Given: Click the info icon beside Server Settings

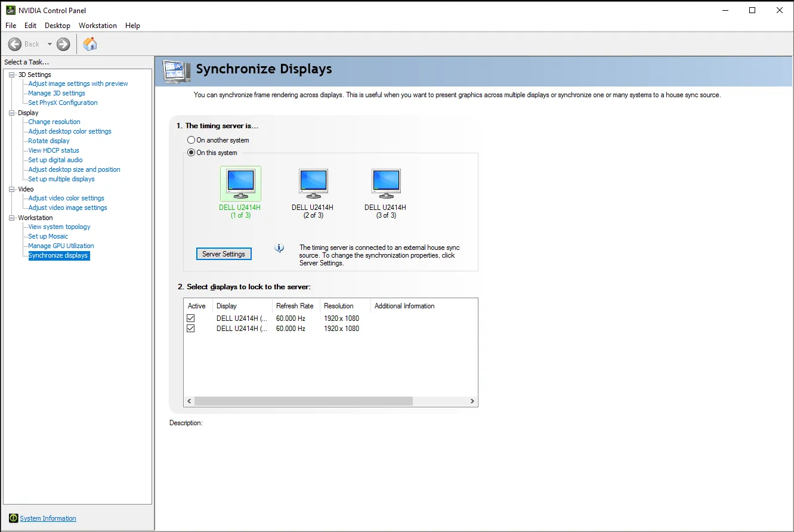Looking at the screenshot, I should pos(279,248).
